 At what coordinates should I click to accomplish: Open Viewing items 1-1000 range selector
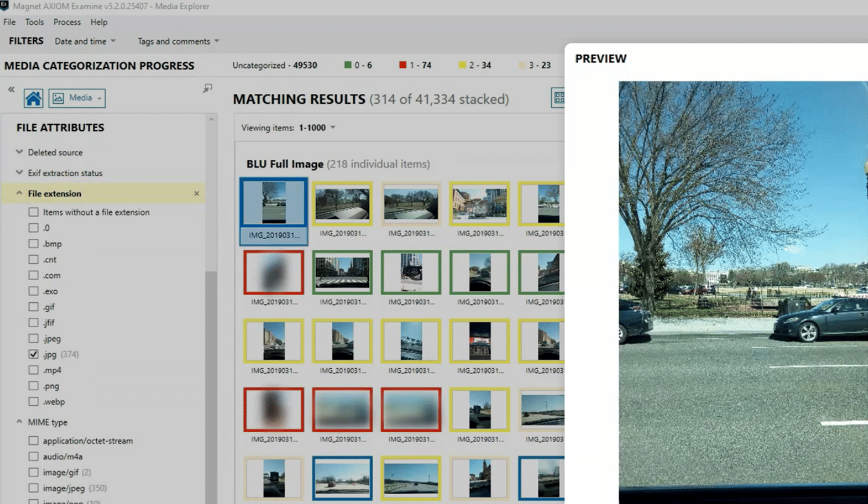[x=317, y=128]
